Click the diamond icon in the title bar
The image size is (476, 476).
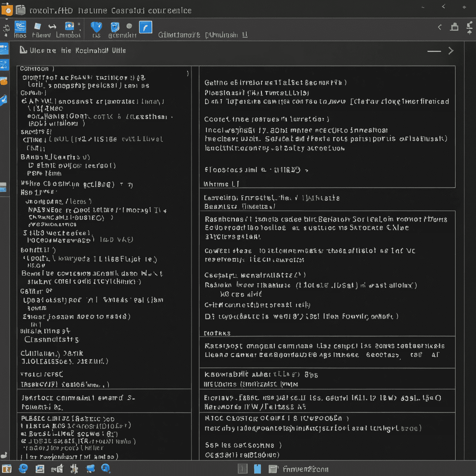464,7
